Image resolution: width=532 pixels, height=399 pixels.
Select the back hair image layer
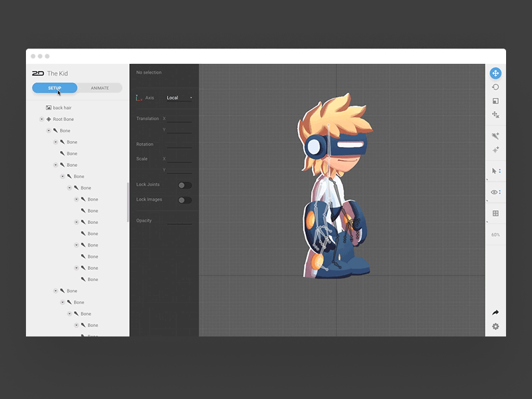click(62, 108)
